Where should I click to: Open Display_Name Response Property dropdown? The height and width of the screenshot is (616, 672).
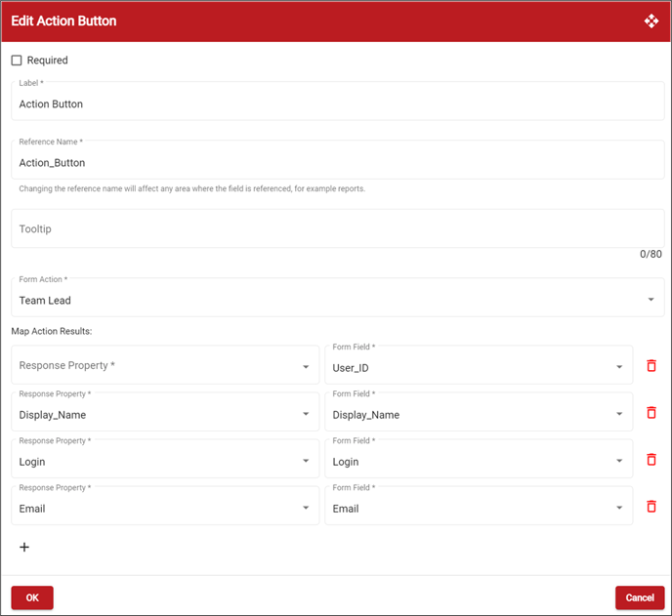click(165, 412)
